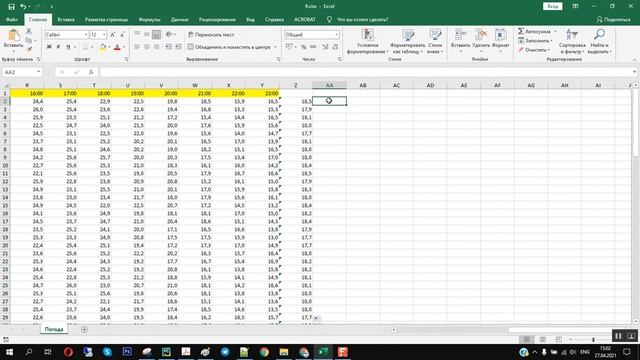Click the Insert cells (Вставить) icon
This screenshot has width=640, height=360.
(x=460, y=35)
